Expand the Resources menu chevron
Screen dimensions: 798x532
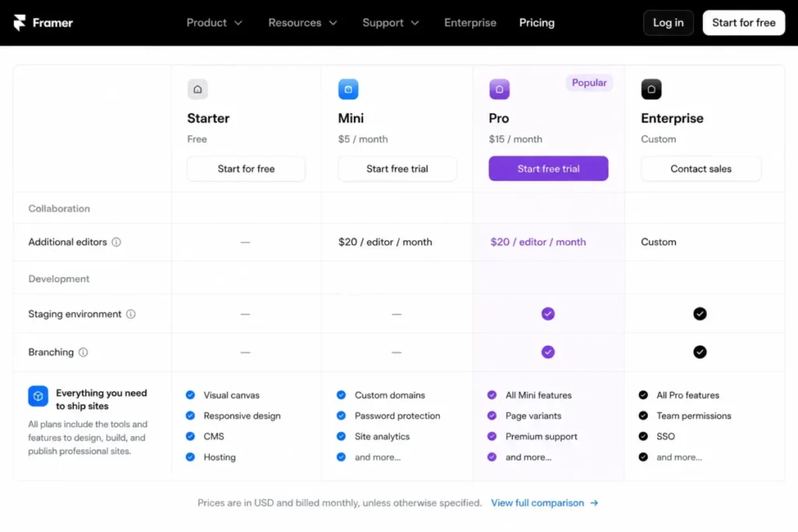[x=334, y=23]
